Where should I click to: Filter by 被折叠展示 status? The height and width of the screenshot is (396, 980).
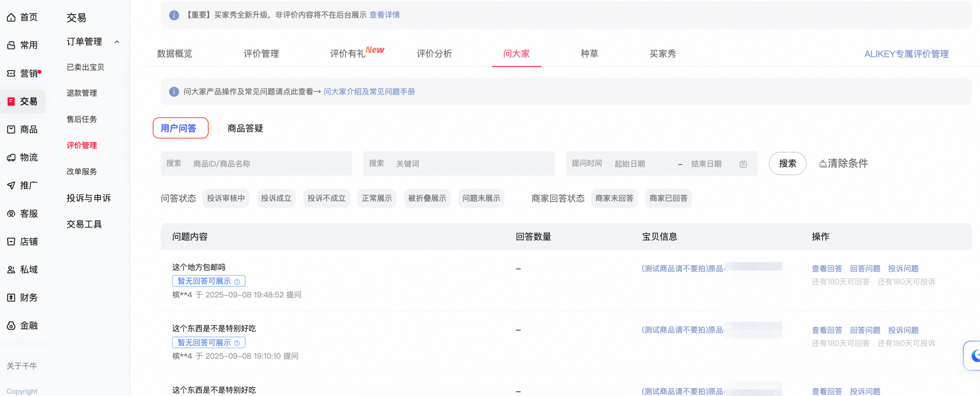pyautogui.click(x=427, y=198)
